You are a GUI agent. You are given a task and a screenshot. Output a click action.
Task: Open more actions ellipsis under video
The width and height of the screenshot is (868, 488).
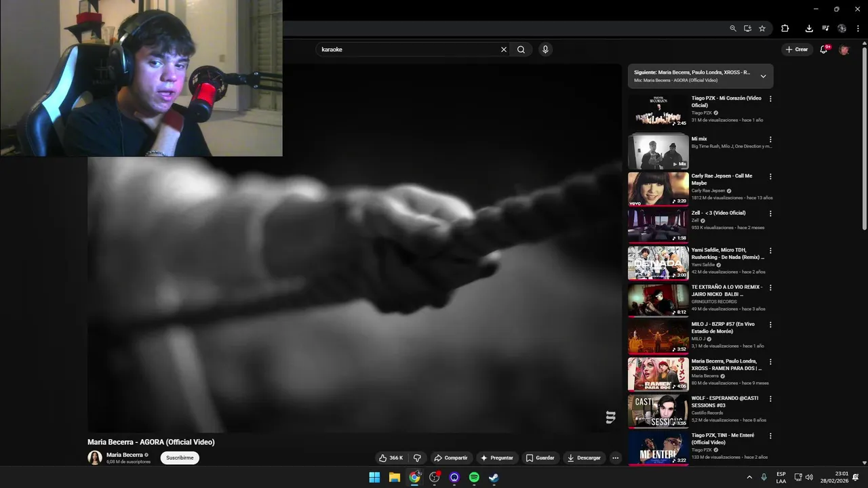coord(616,458)
